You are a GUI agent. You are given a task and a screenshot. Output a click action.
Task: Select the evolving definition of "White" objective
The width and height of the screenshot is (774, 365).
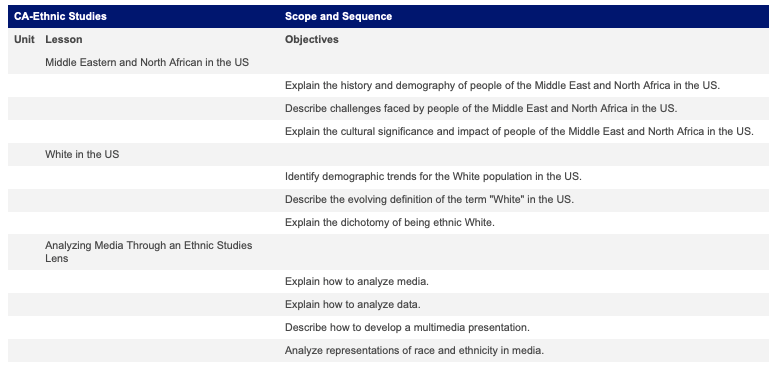[429, 200]
